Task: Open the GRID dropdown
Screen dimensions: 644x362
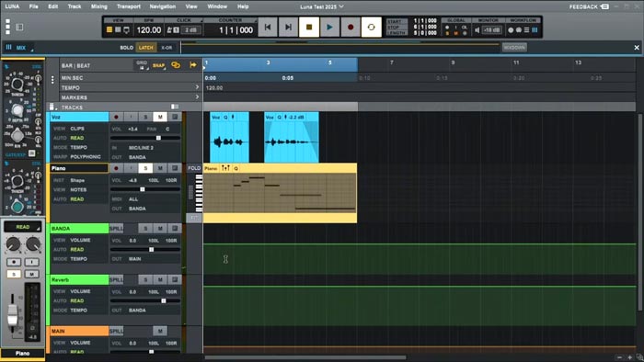Action: [x=142, y=65]
